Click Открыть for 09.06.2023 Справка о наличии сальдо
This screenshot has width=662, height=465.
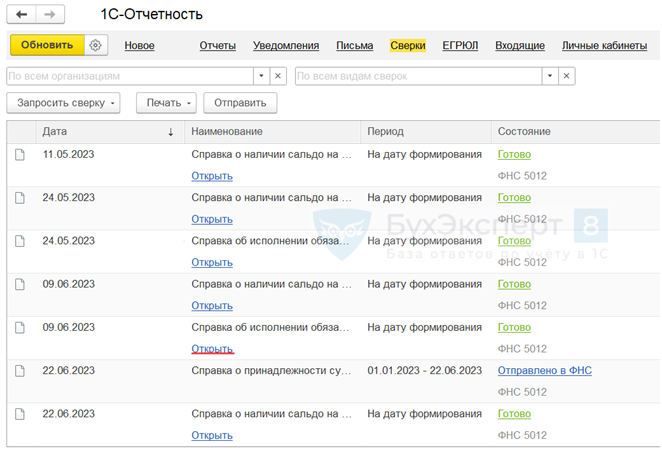(x=212, y=305)
